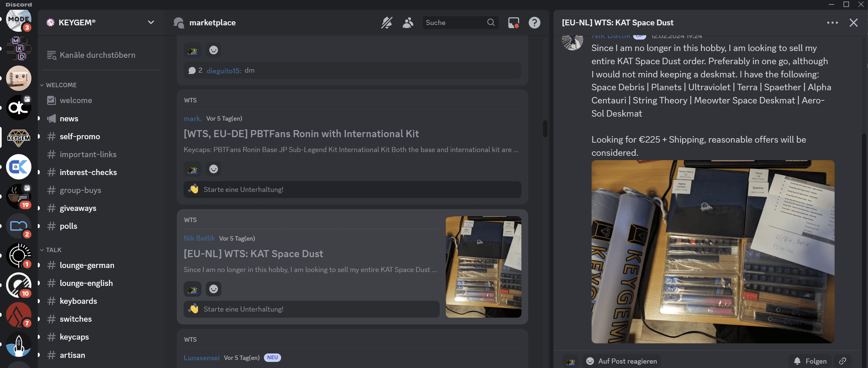
Task: Click frog emoji reaction on PBTFans Ronin post
Action: pos(192,169)
